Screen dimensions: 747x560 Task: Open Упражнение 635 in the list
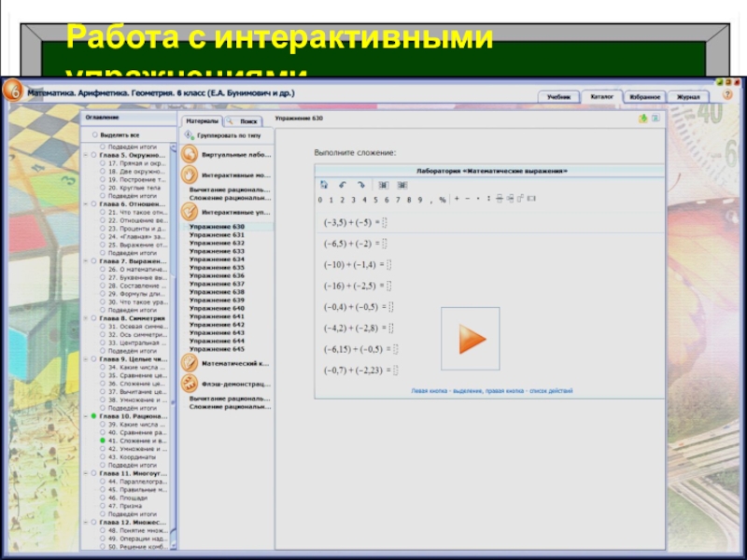(x=217, y=268)
